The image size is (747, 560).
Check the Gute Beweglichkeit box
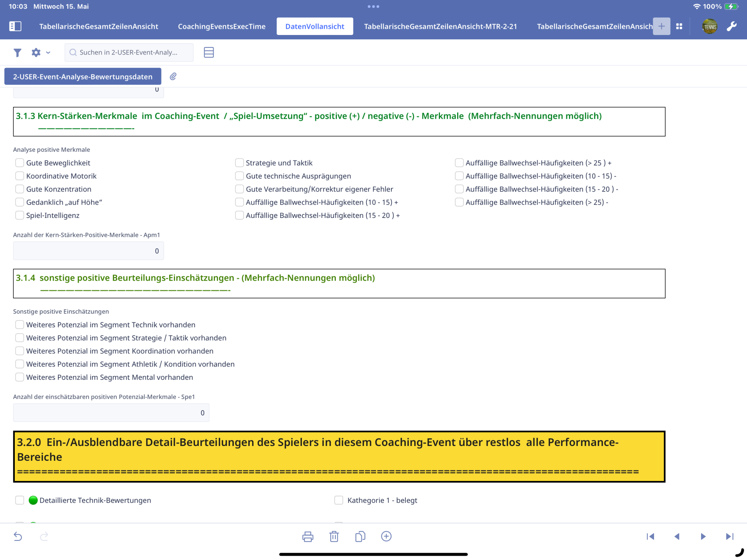point(19,163)
